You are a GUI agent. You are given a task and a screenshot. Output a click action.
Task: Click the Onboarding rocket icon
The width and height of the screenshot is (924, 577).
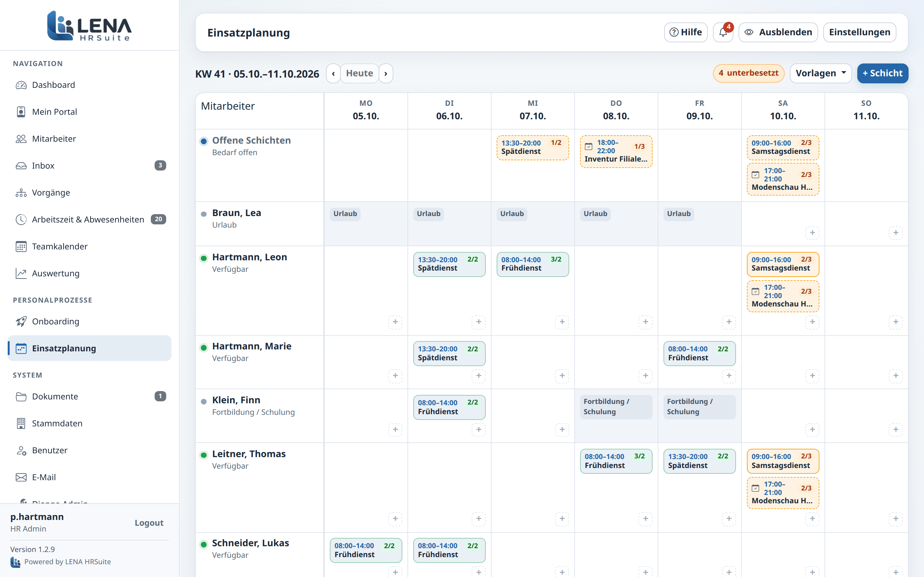[x=21, y=321]
